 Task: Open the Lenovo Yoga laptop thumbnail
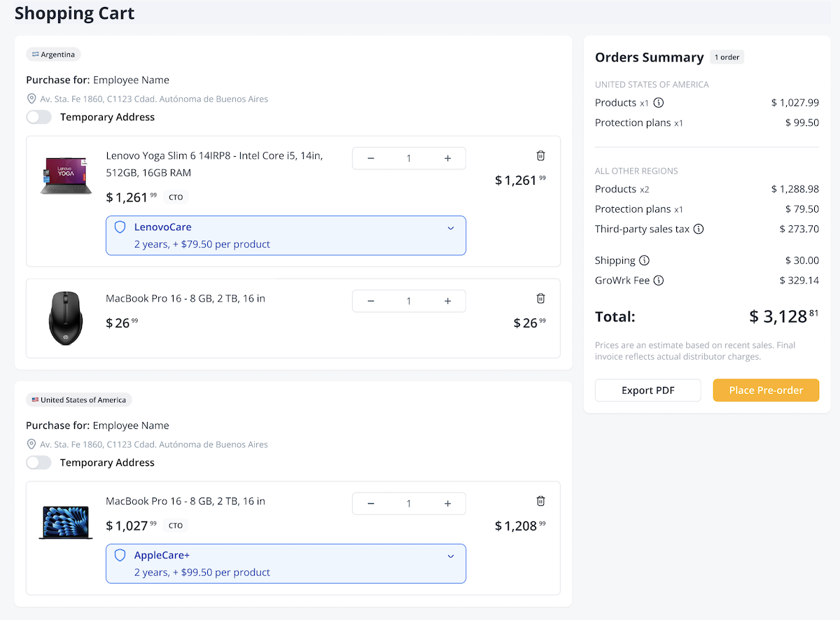66,175
